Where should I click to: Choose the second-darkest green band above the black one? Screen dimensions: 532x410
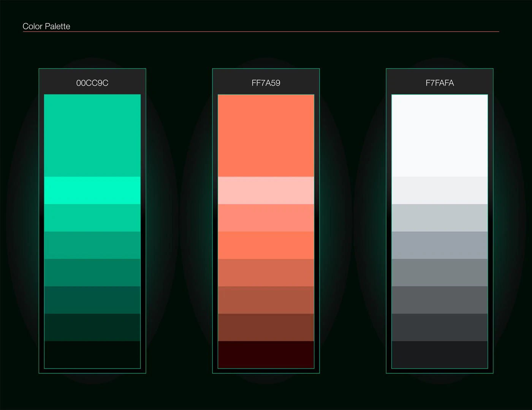92,327
